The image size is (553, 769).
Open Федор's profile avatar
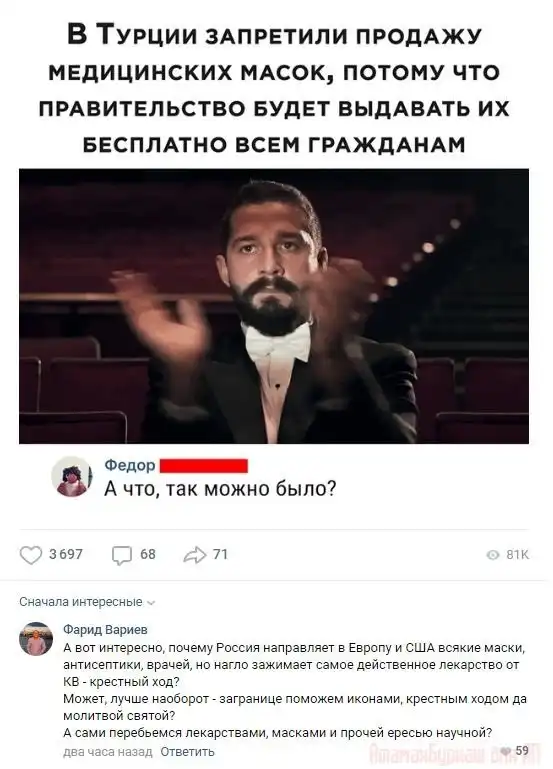pos(72,476)
